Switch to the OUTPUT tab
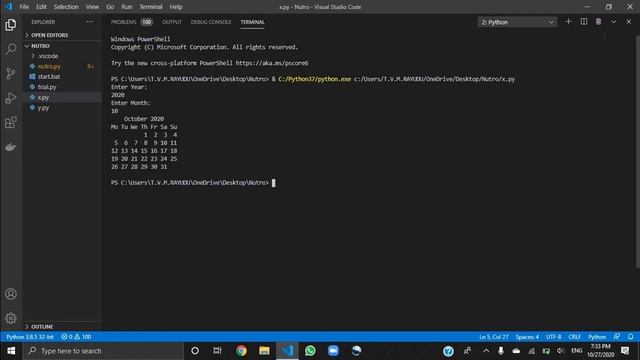Image resolution: width=640 pixels, height=360 pixels. click(x=172, y=22)
